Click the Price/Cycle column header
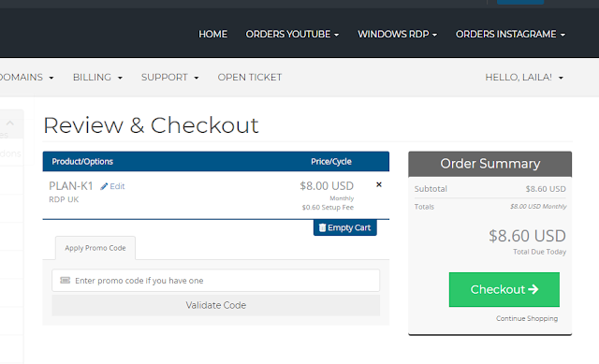The image size is (599, 364). pyautogui.click(x=331, y=161)
